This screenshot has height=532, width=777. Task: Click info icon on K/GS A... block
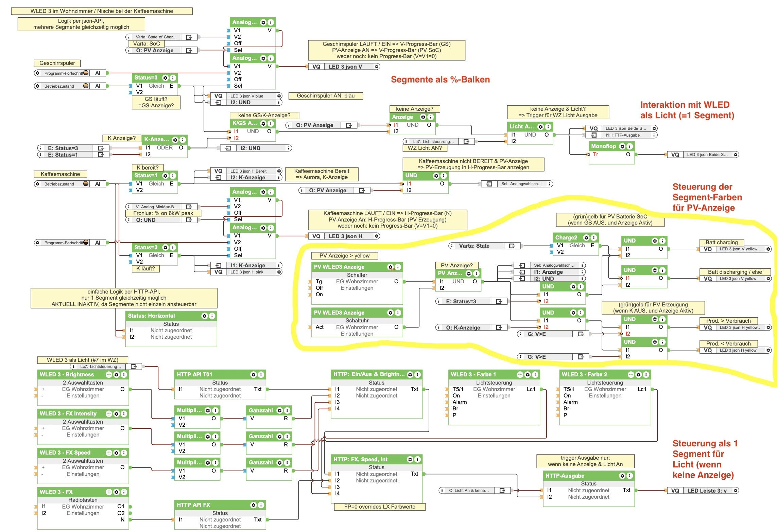click(x=271, y=124)
